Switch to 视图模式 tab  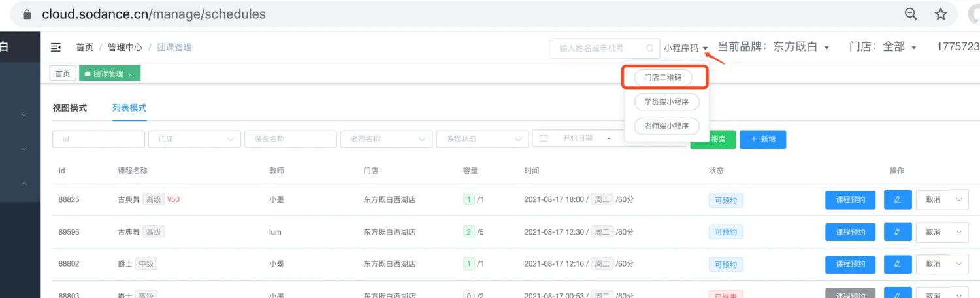point(69,108)
